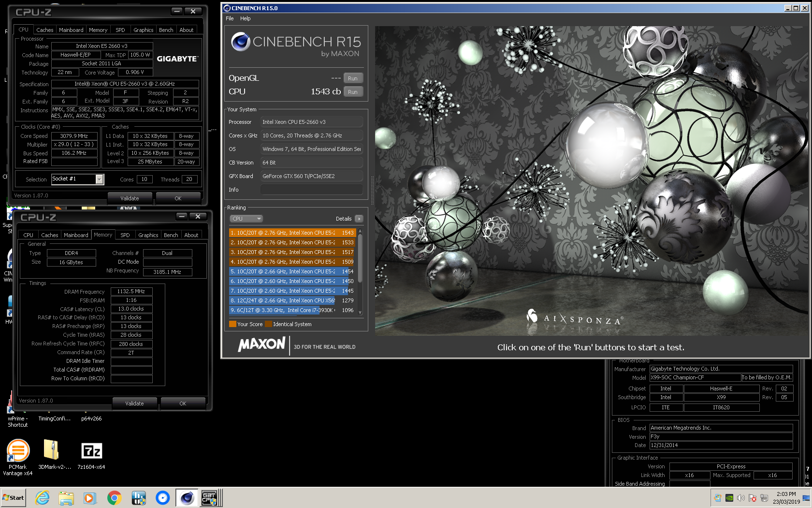Click the Processor field Intel Xeon E5-2660 v3
The image size is (812, 508).
pyautogui.click(x=312, y=122)
